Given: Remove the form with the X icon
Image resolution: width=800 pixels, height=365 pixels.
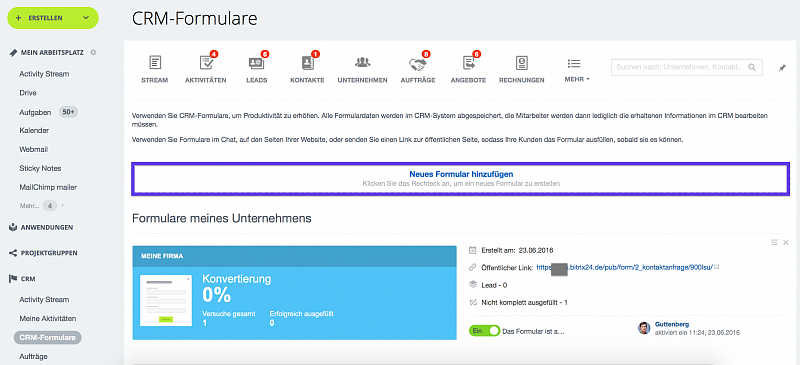Looking at the screenshot, I should [x=786, y=242].
